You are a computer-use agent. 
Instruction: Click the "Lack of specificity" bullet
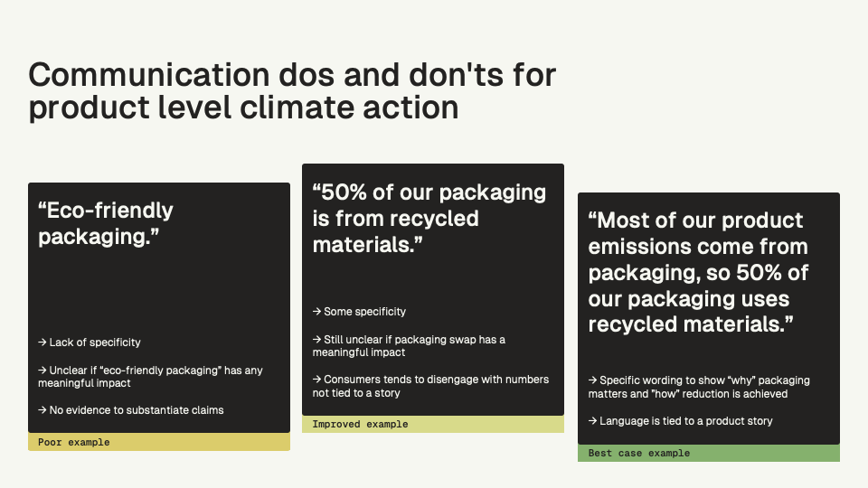90,343
